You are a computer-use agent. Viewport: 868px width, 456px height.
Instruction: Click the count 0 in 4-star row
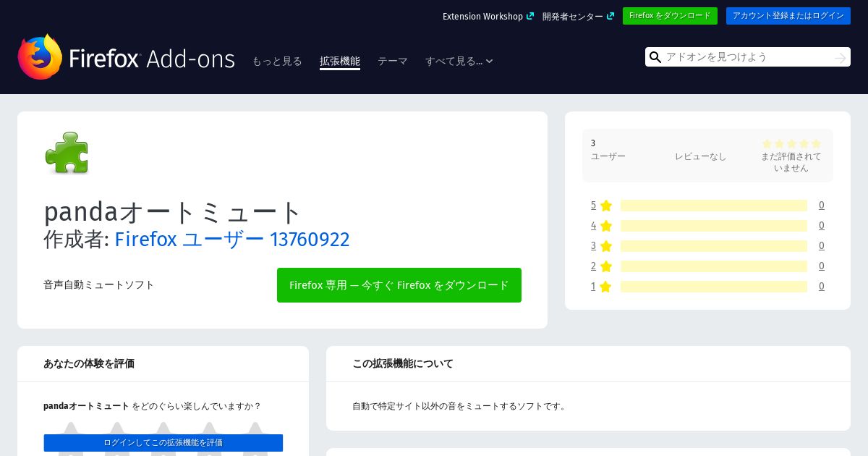pyautogui.click(x=822, y=226)
